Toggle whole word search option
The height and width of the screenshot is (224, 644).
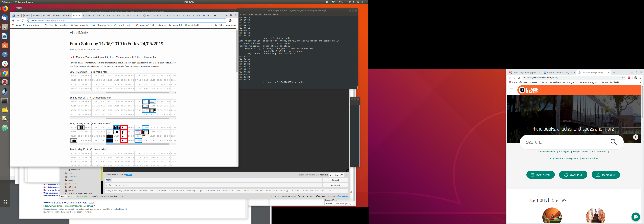[x=342, y=175]
